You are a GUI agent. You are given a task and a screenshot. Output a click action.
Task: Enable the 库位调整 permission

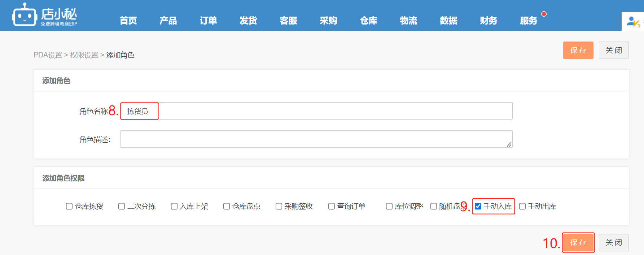pyautogui.click(x=389, y=206)
